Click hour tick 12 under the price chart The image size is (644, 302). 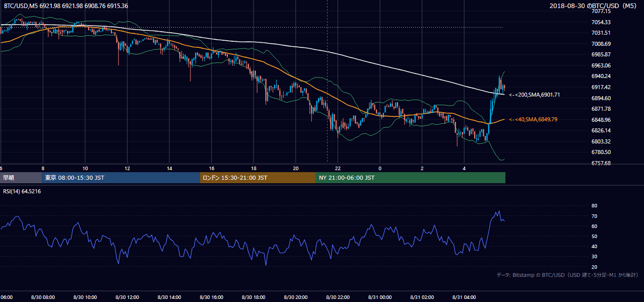(x=127, y=168)
